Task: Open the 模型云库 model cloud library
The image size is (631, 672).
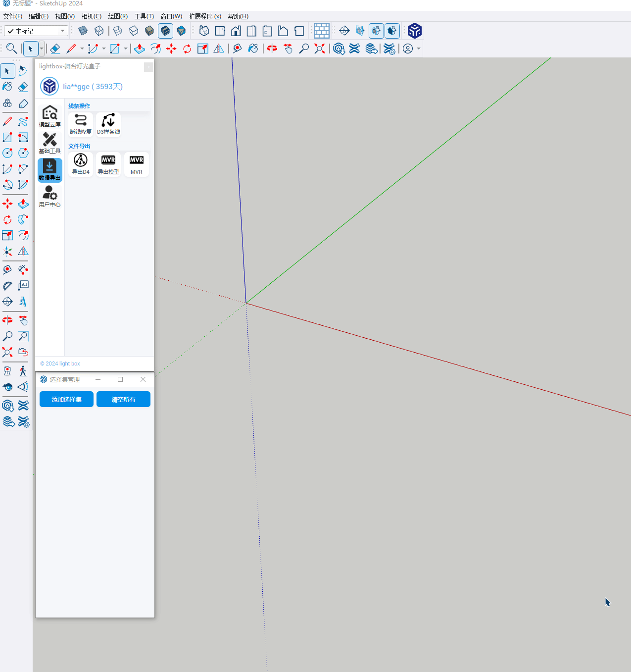Action: pyautogui.click(x=49, y=116)
